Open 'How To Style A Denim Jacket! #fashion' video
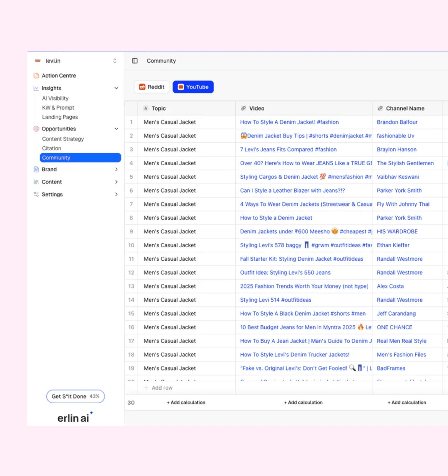Screen dimensions: 448x476 click(x=289, y=122)
